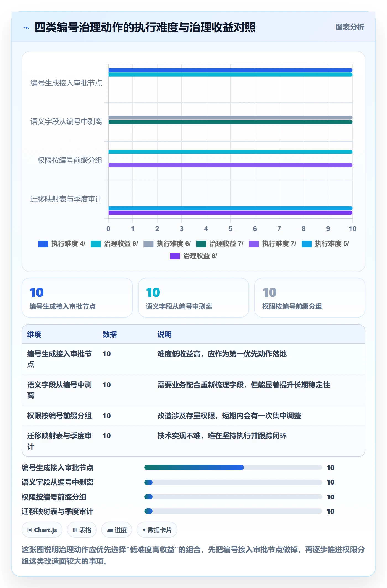Toggle the cyan 治理收益 9/ legend swatch
387x588 pixels.
[96, 244]
